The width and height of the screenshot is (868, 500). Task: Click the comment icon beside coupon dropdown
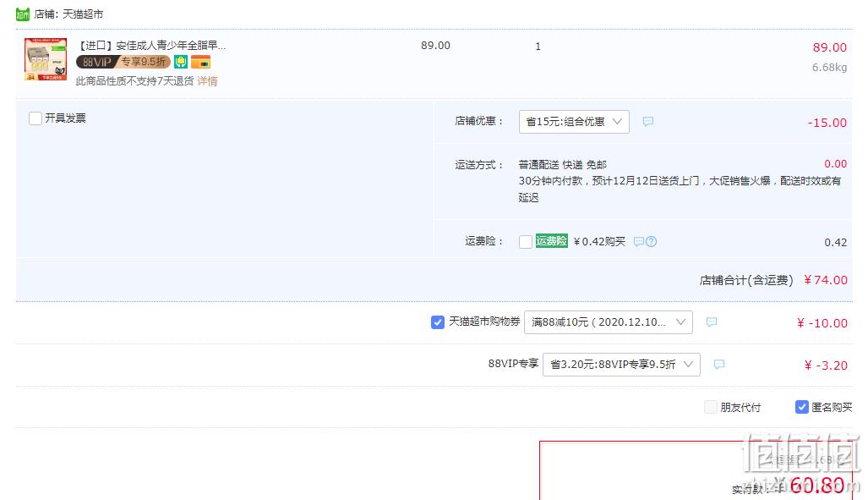712,322
